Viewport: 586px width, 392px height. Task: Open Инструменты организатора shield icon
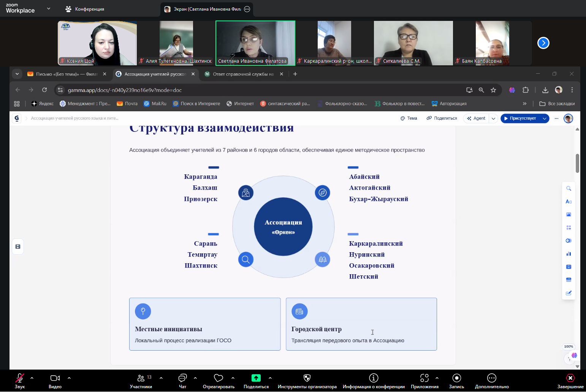pos(307,378)
